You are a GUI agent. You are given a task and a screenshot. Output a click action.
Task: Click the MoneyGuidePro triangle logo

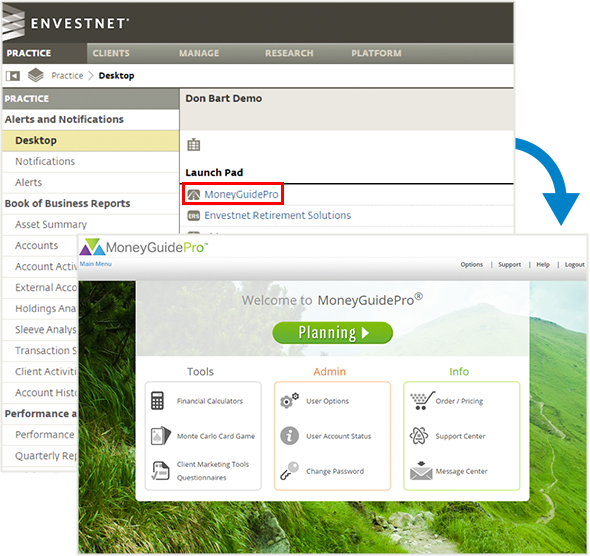pos(92,247)
